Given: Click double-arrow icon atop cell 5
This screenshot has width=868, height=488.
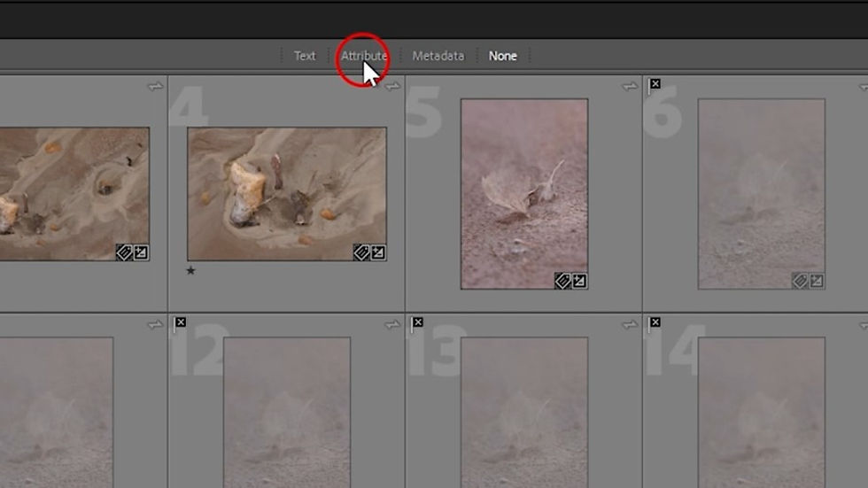Looking at the screenshot, I should [630, 86].
